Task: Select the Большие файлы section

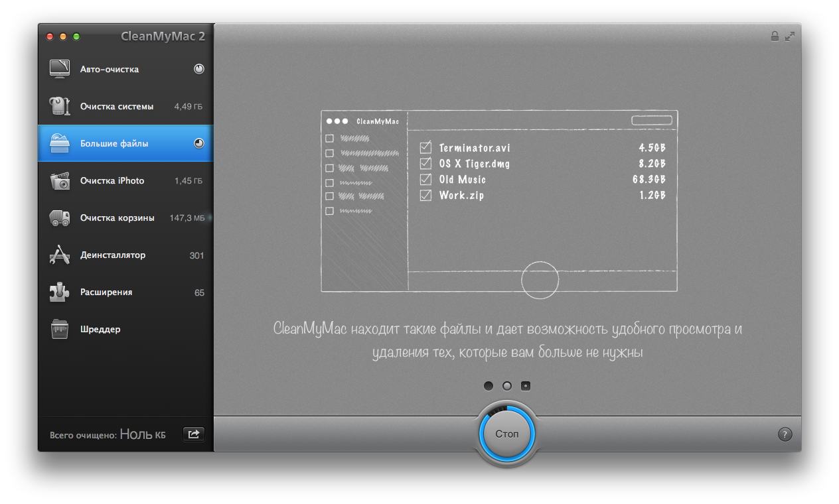Action: (125, 143)
